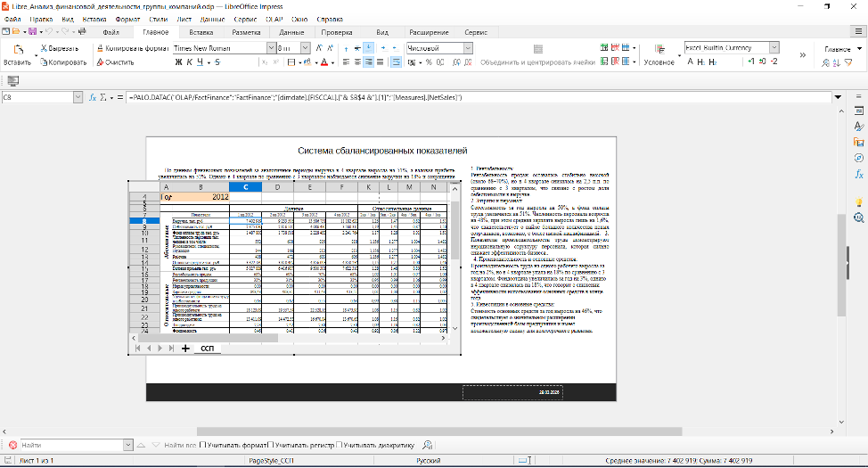Click the cell borders icon

[291, 62]
